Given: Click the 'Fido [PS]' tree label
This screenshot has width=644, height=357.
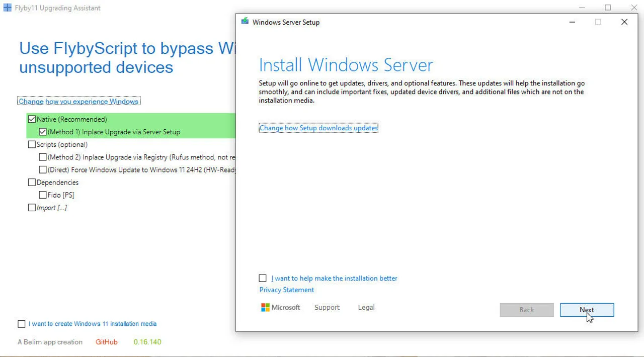Looking at the screenshot, I should click(x=61, y=195).
